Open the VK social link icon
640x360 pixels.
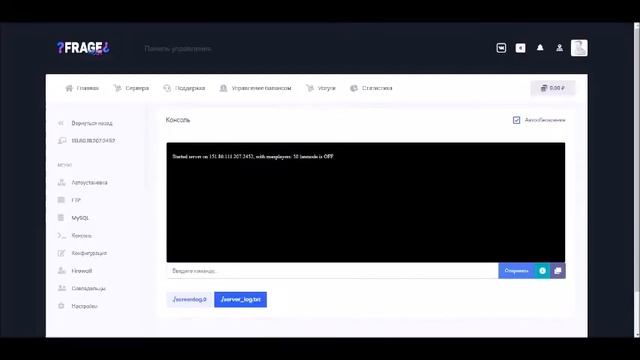(x=501, y=48)
